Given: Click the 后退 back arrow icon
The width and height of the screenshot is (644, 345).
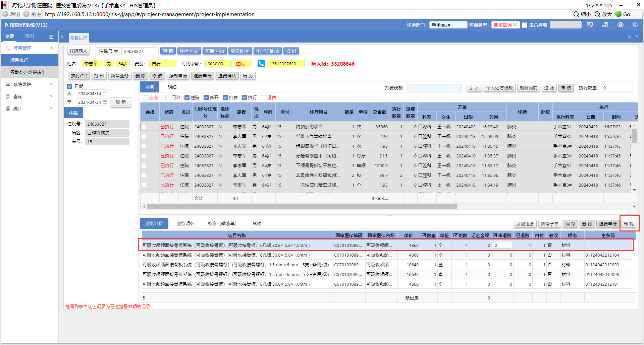Looking at the screenshot, I should (5, 14).
